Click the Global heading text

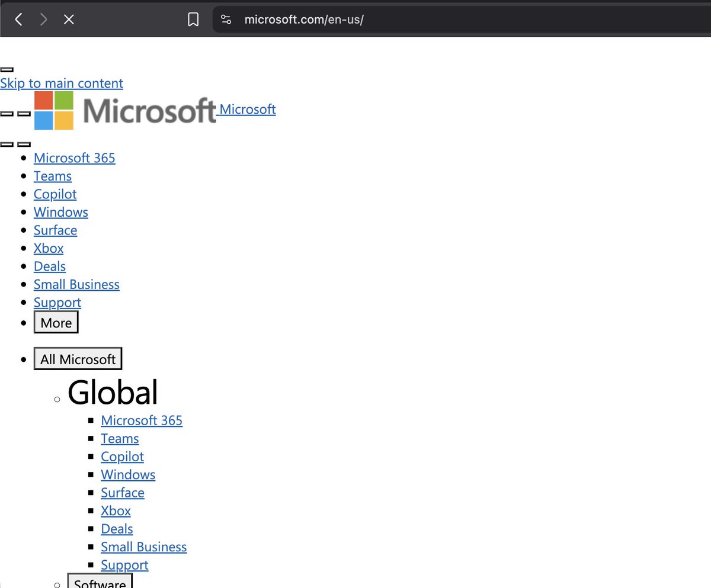coord(113,392)
